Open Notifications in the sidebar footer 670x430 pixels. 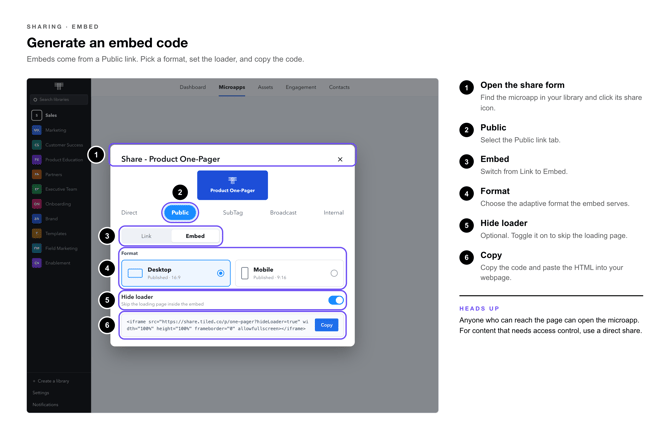point(45,404)
